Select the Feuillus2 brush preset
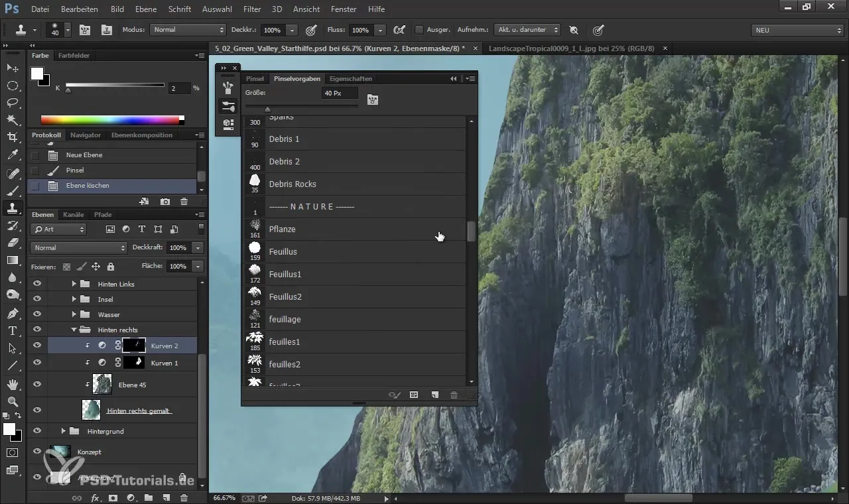849x504 pixels. (355, 296)
